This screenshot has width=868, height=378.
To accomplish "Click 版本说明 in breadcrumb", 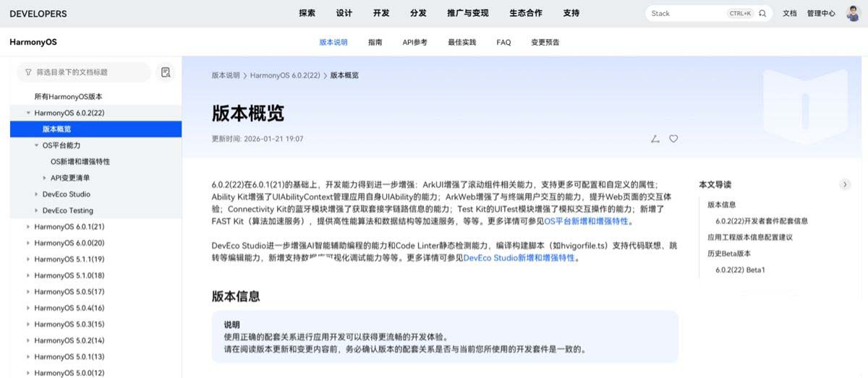I will click(226, 75).
